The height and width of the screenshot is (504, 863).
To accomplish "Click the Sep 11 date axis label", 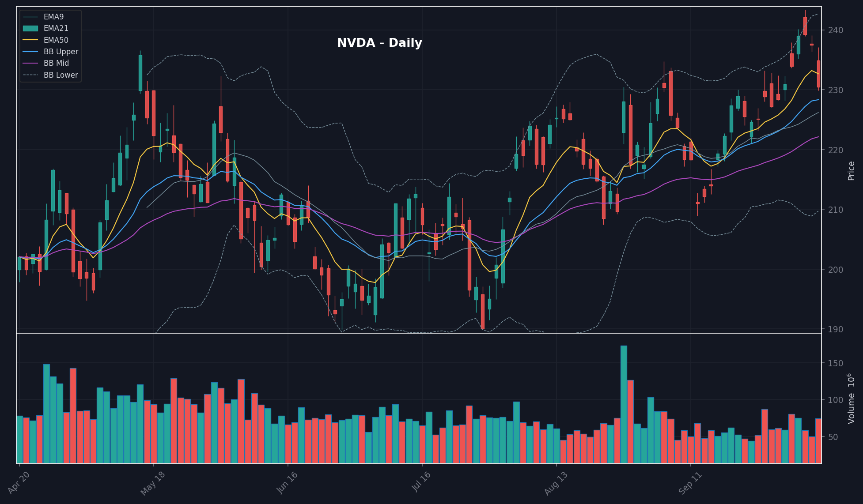I will [690, 483].
